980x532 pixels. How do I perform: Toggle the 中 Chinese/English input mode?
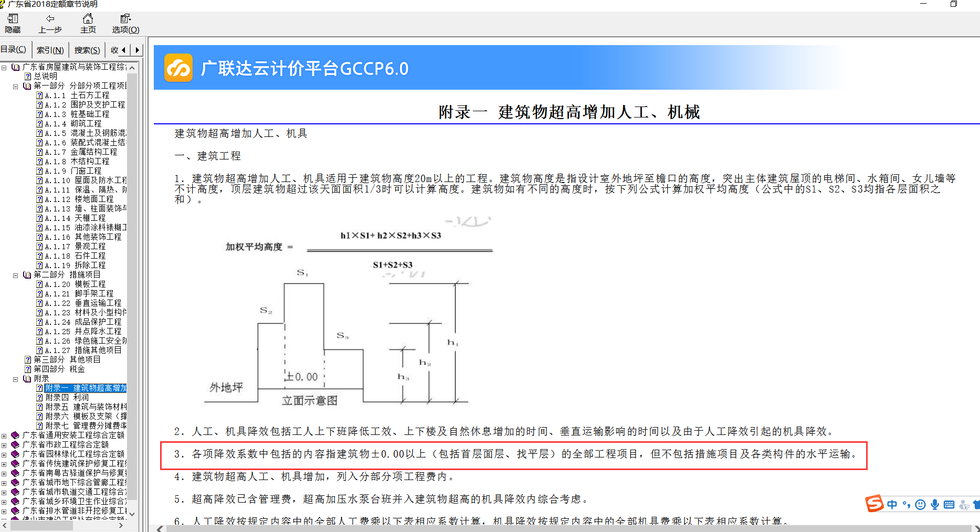point(892,505)
